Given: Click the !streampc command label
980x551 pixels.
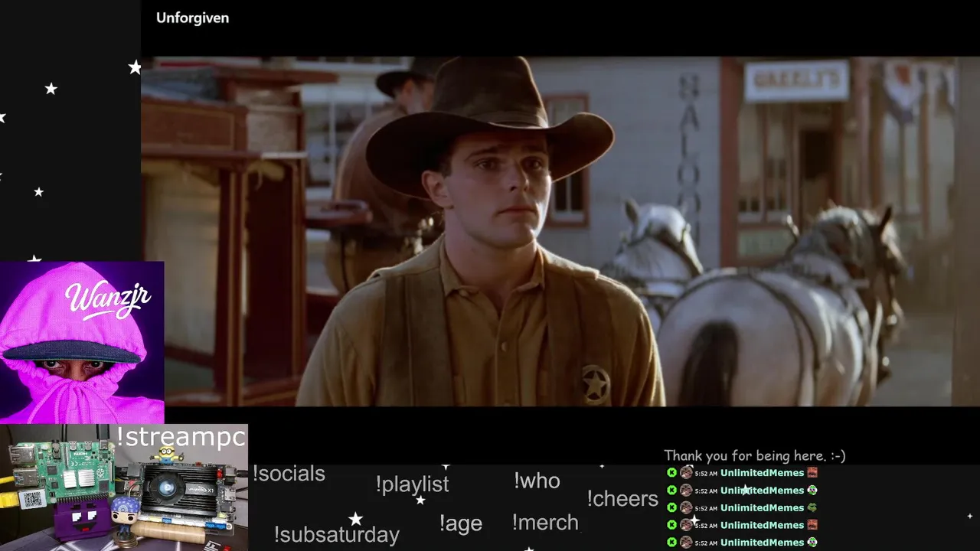Looking at the screenshot, I should pos(181,437).
